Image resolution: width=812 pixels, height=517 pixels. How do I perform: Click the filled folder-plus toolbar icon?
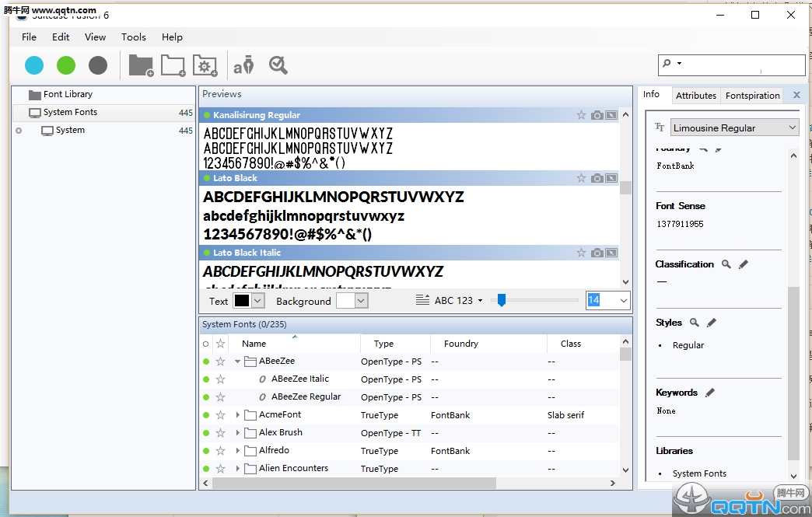[x=141, y=65]
